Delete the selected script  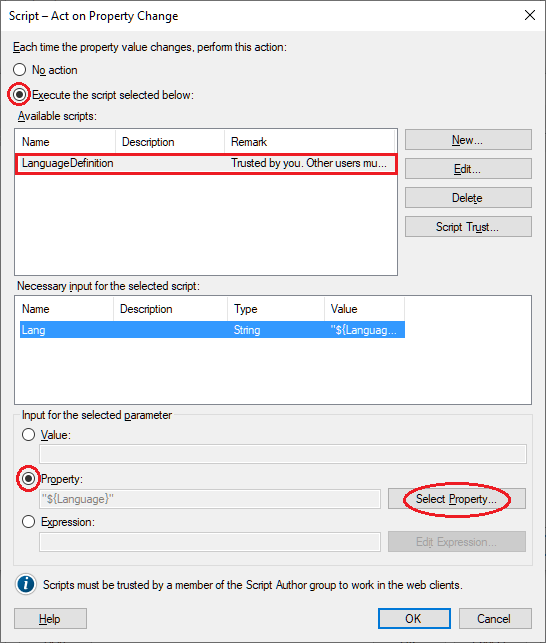tap(468, 198)
